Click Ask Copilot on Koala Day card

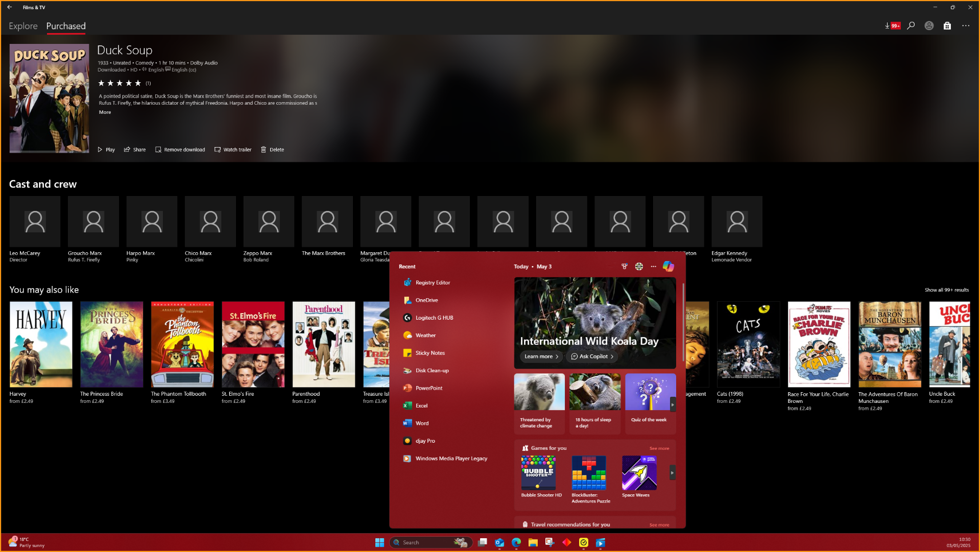coord(592,356)
